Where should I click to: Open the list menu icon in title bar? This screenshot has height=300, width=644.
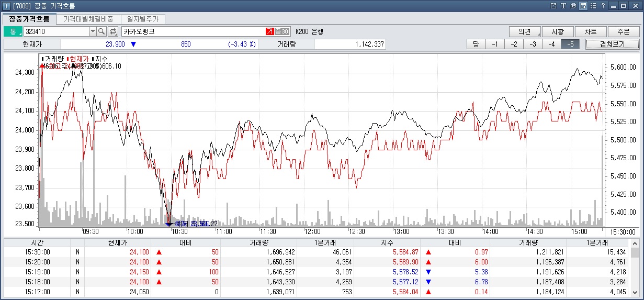point(593,6)
